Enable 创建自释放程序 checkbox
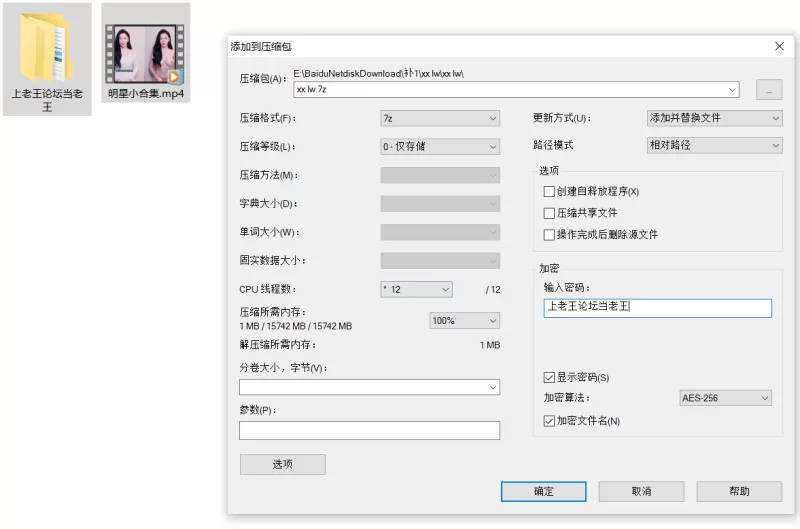Image resolution: width=800 pixels, height=529 pixels. point(548,191)
